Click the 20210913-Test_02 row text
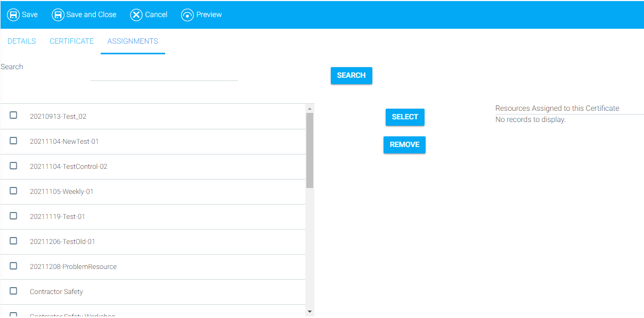The image size is (644, 318). [58, 116]
